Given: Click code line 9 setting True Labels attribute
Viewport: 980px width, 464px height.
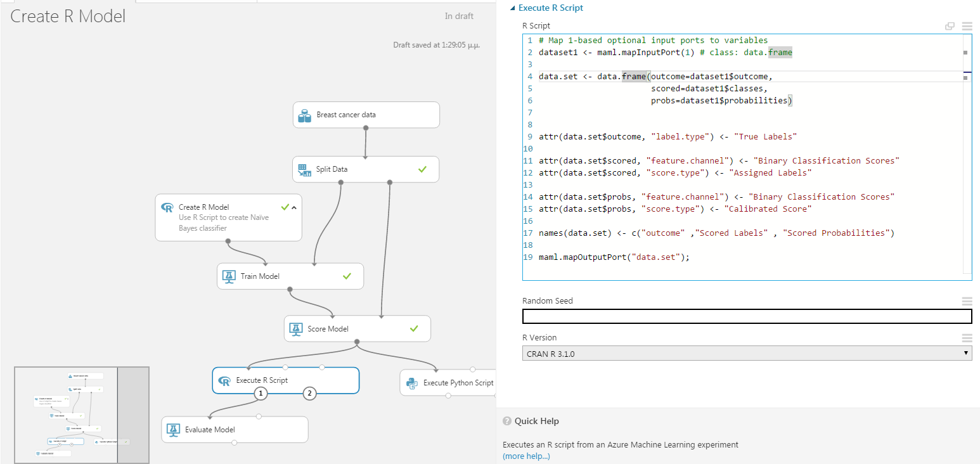Looking at the screenshot, I should coord(667,136).
